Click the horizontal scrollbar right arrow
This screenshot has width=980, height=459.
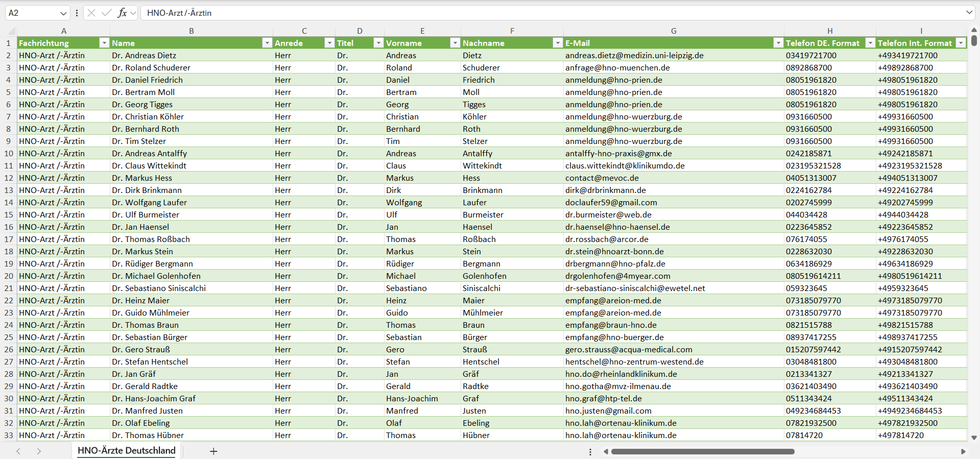(963, 451)
